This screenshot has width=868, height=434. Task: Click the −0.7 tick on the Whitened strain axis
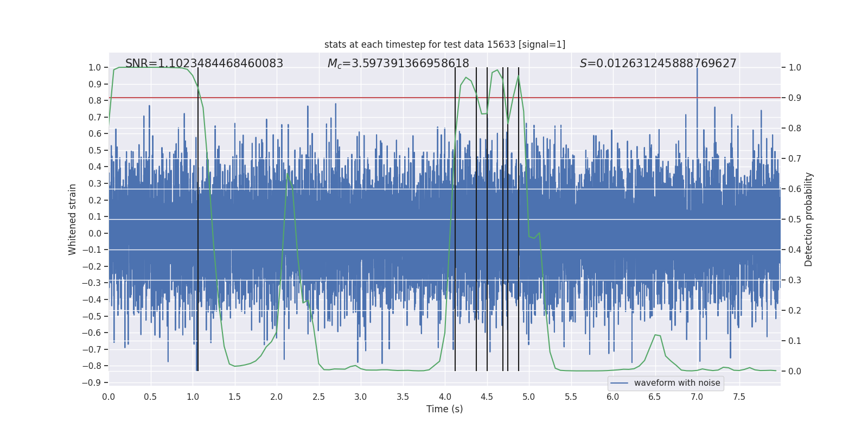92,349
